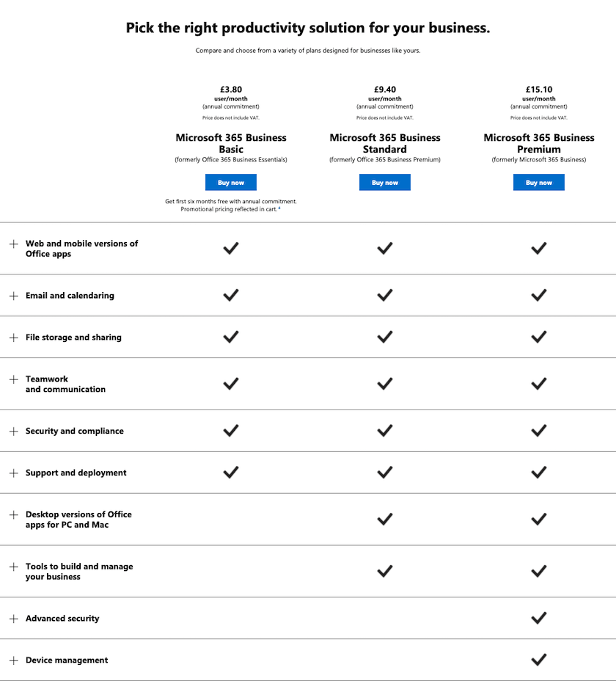
Task: Click plus icon beside Desktop versions of Office
Action: [x=13, y=515]
